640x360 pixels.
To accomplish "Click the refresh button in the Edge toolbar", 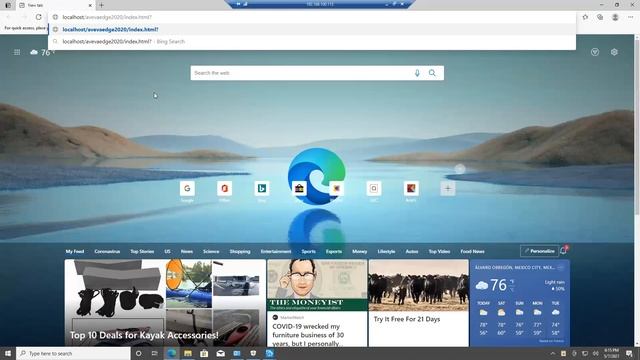I will [38, 17].
